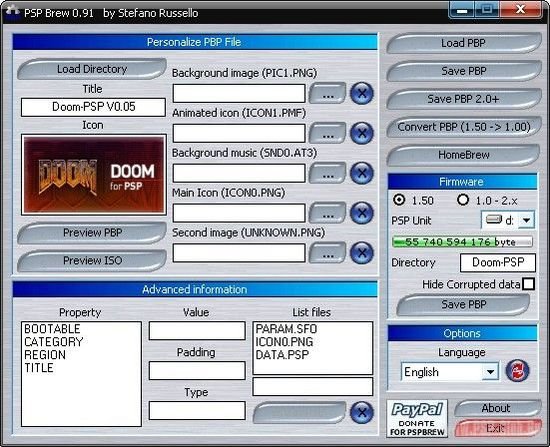Viewport: 550px width, 447px height.
Task: Select ICON0.PNG in List files
Action: coord(284,342)
